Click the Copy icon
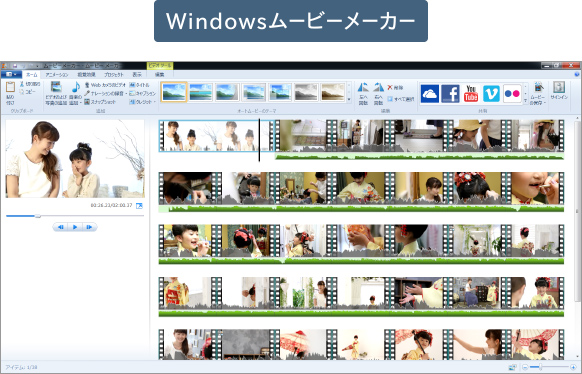The width and height of the screenshot is (582, 374). click(x=22, y=91)
